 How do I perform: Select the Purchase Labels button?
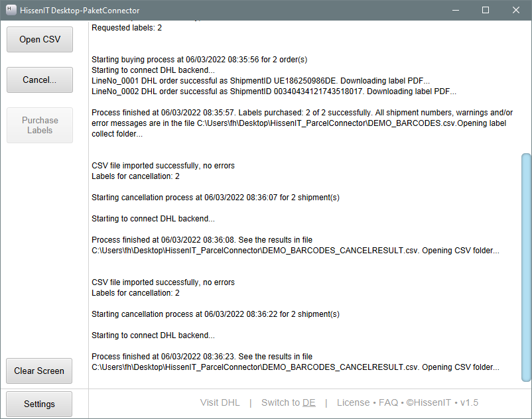pos(40,125)
